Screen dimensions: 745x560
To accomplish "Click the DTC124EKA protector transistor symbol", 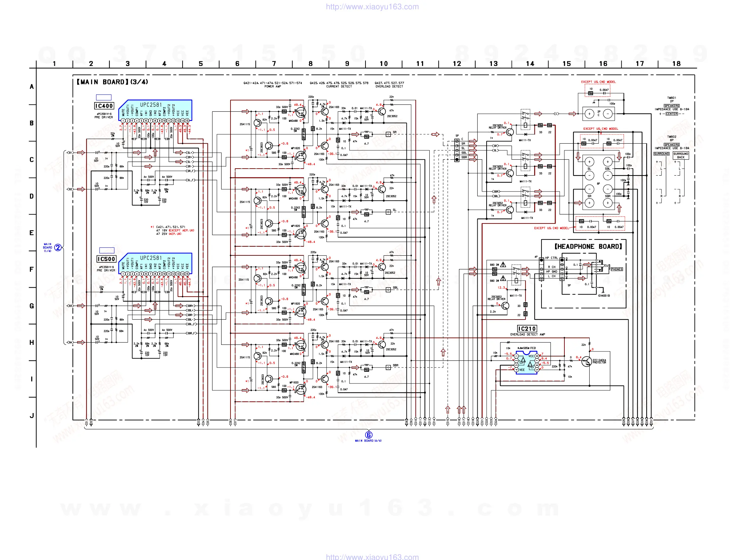I will (x=586, y=362).
